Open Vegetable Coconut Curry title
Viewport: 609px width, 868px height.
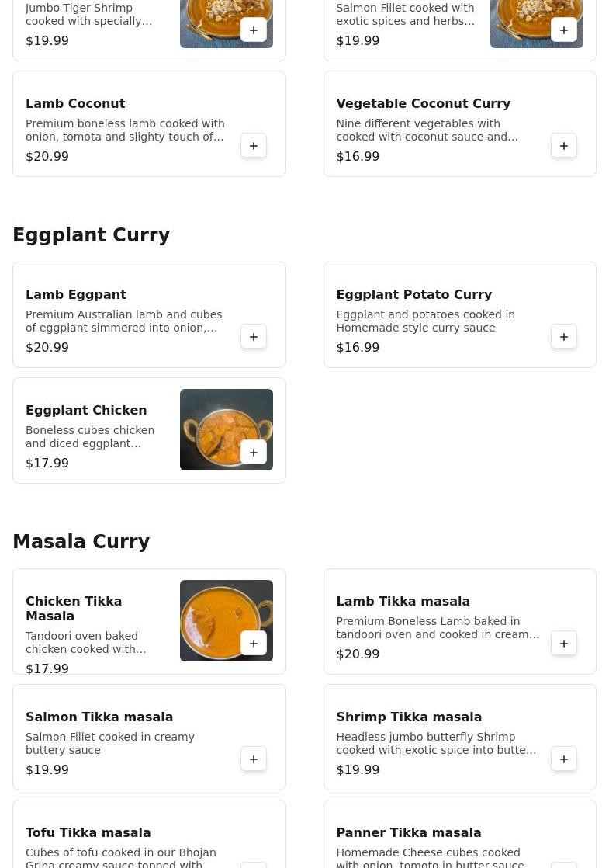click(x=423, y=103)
